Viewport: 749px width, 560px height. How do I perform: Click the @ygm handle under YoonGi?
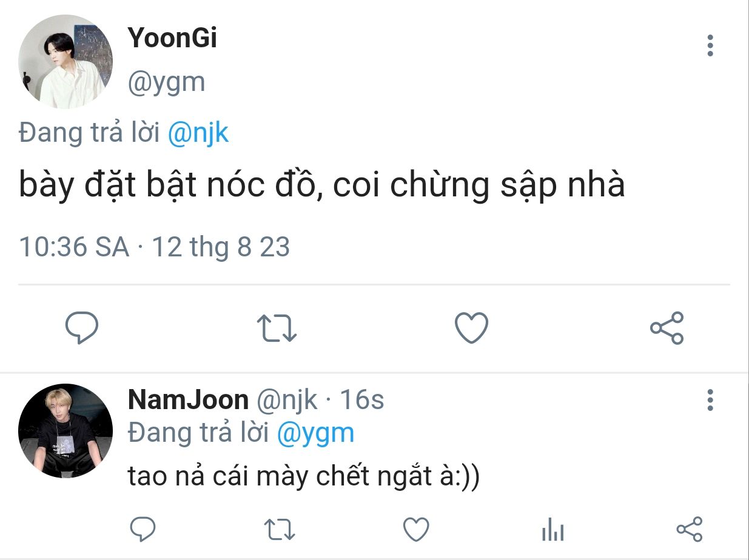pyautogui.click(x=166, y=82)
